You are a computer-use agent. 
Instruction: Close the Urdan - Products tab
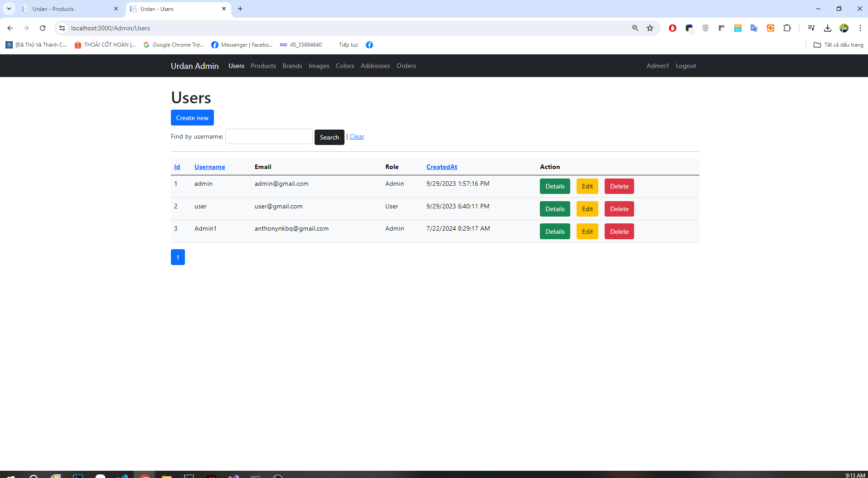(116, 9)
